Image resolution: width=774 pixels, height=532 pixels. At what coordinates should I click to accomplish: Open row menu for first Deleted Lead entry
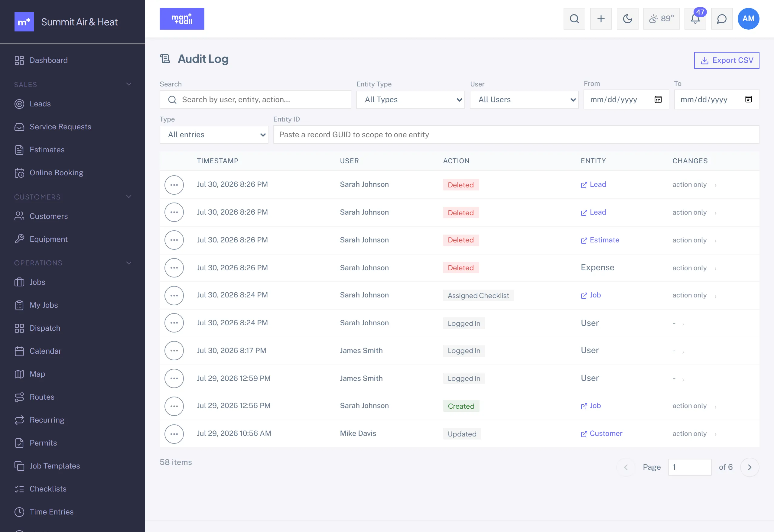(x=174, y=185)
